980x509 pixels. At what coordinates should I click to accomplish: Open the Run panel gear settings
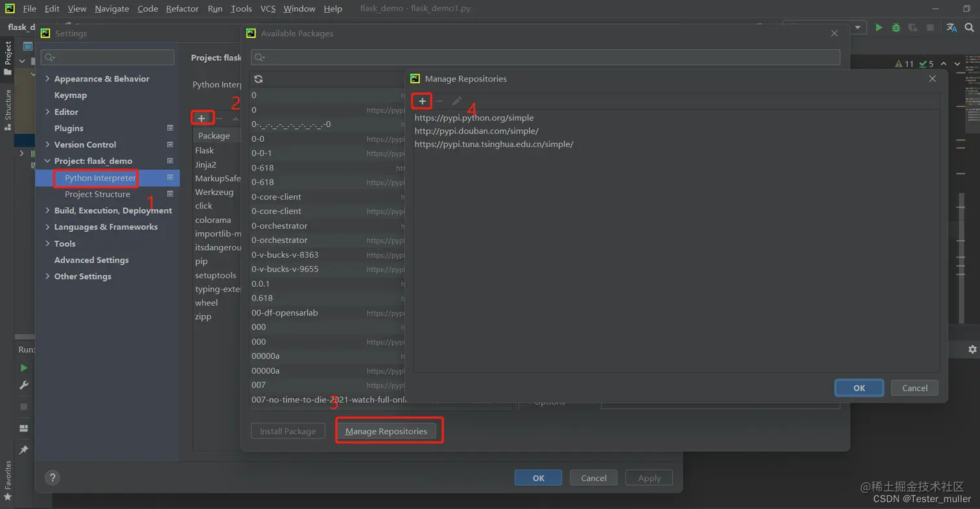[x=972, y=349]
